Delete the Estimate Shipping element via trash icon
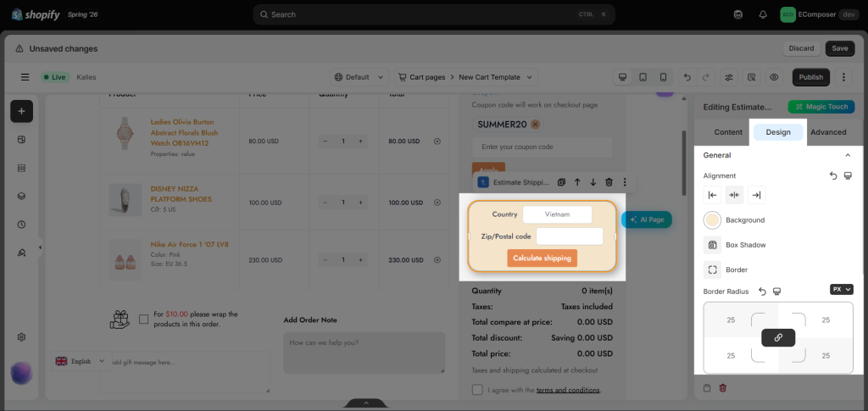Viewport: 868px width, 411px height. point(609,182)
